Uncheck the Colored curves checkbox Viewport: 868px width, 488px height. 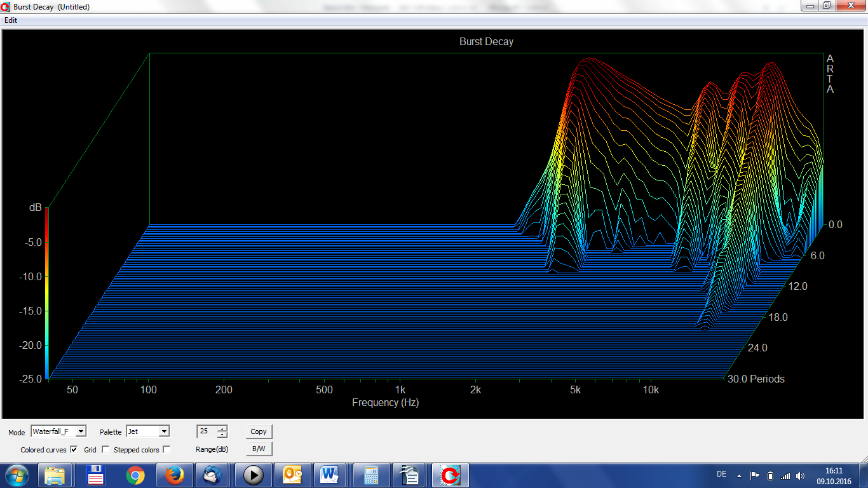point(74,449)
